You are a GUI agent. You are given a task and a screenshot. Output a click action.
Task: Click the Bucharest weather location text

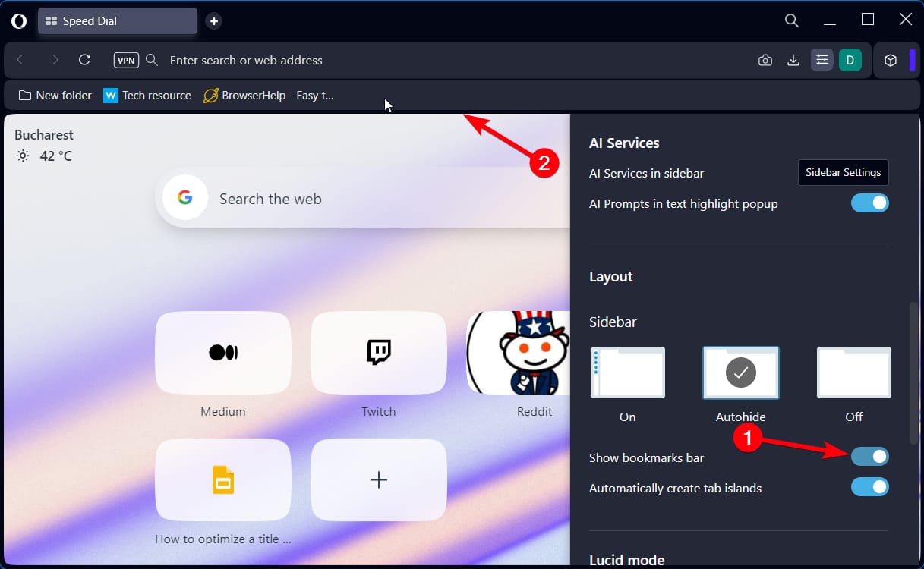point(44,135)
